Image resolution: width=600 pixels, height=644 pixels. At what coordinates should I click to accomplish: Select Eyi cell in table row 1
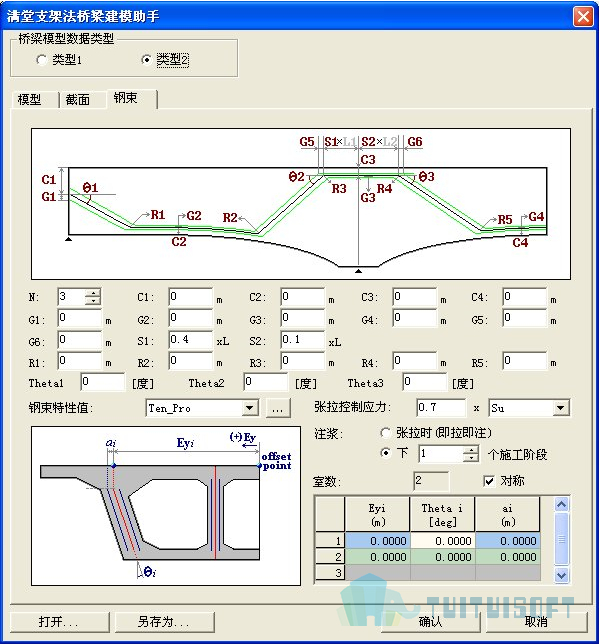click(377, 541)
